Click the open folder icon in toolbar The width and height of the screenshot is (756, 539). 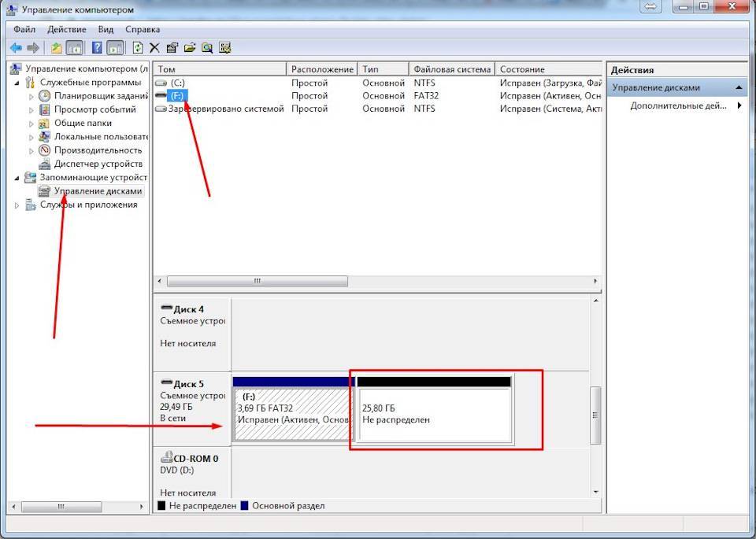pyautogui.click(x=189, y=48)
